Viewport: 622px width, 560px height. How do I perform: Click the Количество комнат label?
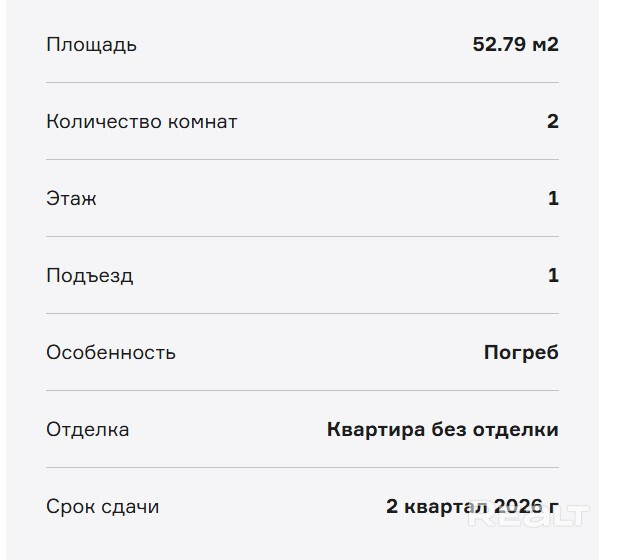click(x=142, y=122)
